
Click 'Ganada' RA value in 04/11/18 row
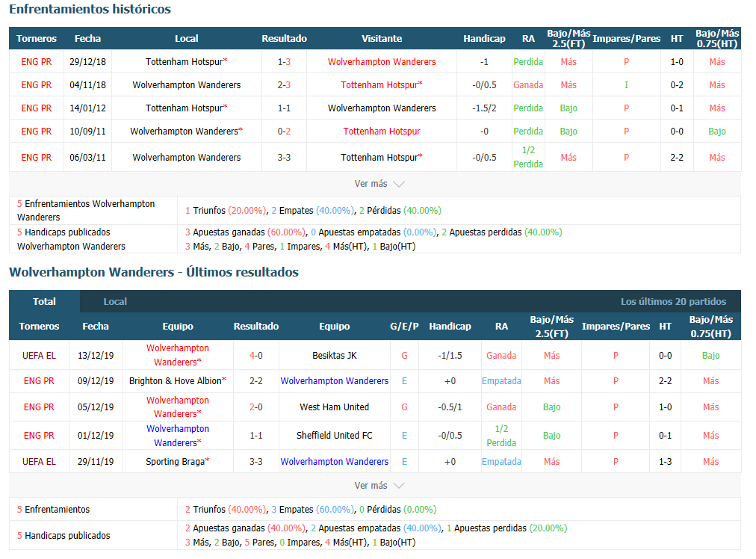(528, 85)
